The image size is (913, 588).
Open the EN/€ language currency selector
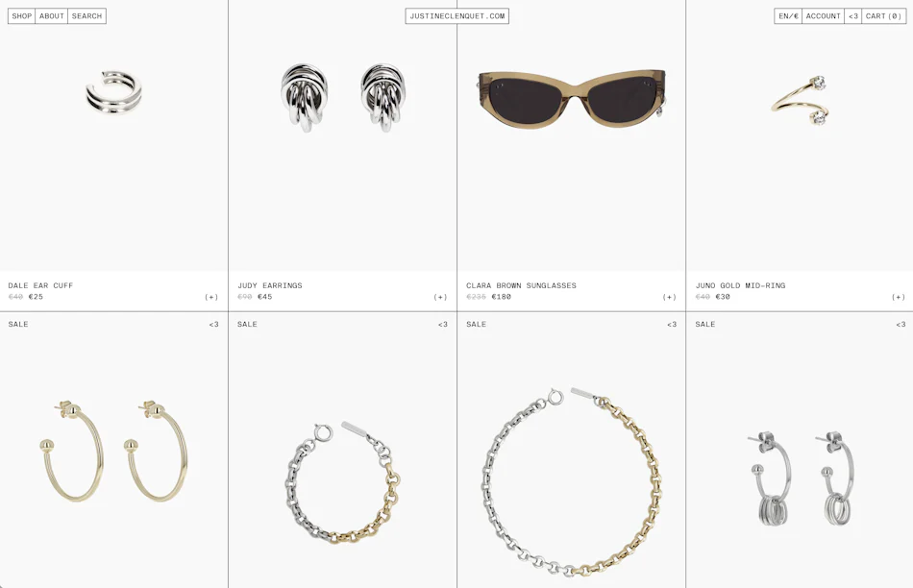(788, 16)
